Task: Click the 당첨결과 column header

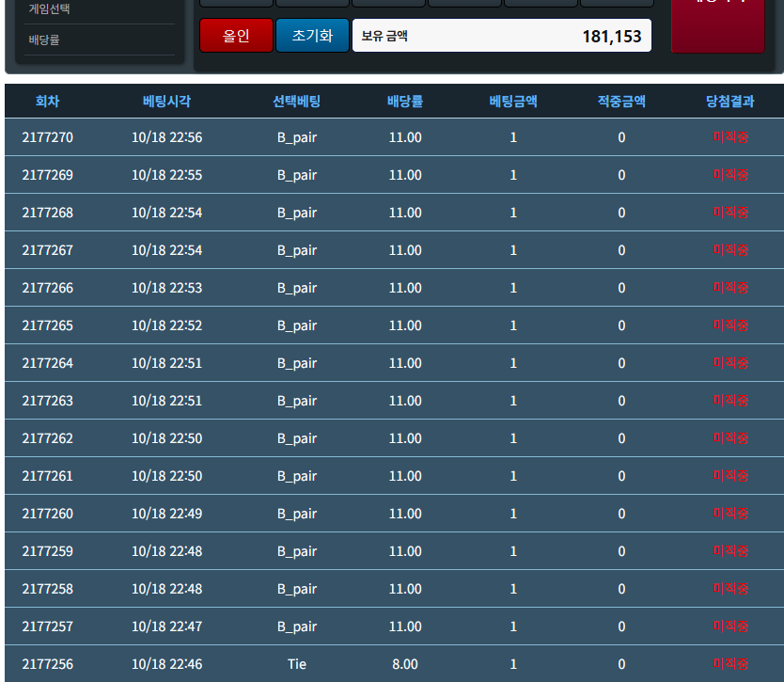Action: click(730, 101)
